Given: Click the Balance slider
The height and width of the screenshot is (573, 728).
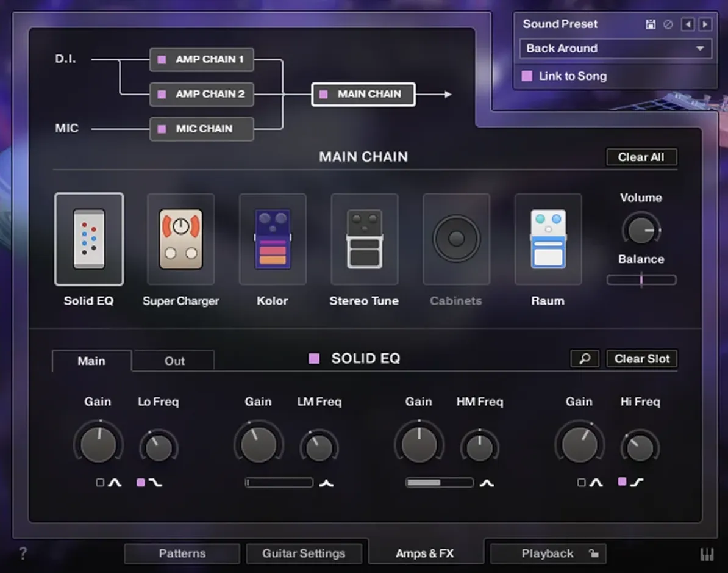Looking at the screenshot, I should point(641,279).
